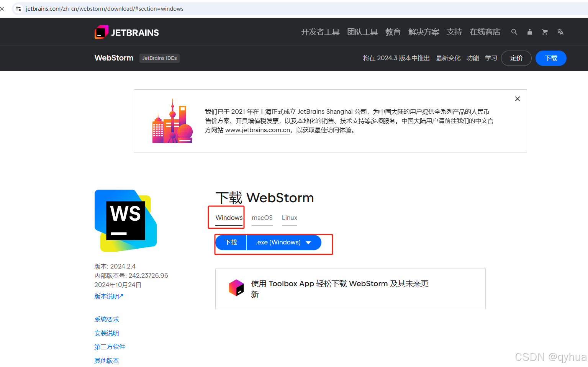The image size is (588, 367).
Task: Open 将在 2024.3 版本中推出 link
Action: point(396,58)
